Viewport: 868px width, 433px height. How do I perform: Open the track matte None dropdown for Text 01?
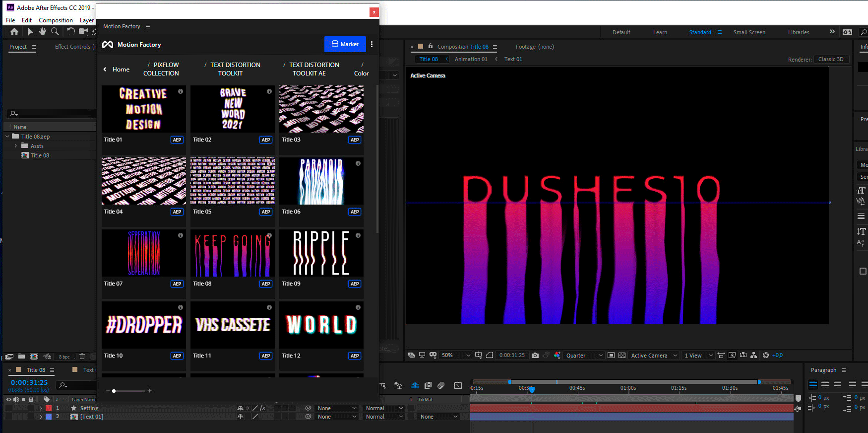point(438,417)
